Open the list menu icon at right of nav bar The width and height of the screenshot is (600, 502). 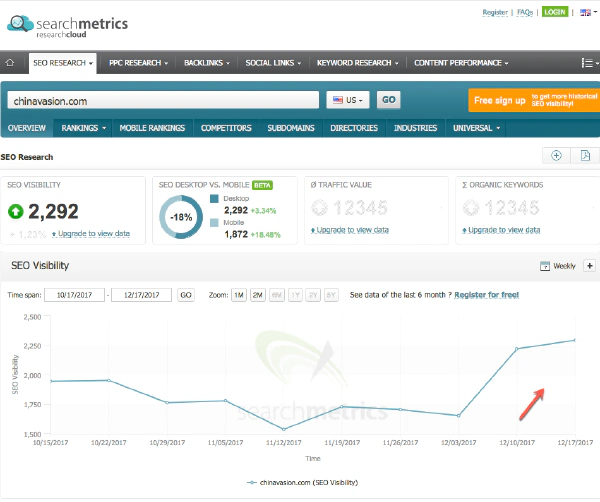point(589,63)
